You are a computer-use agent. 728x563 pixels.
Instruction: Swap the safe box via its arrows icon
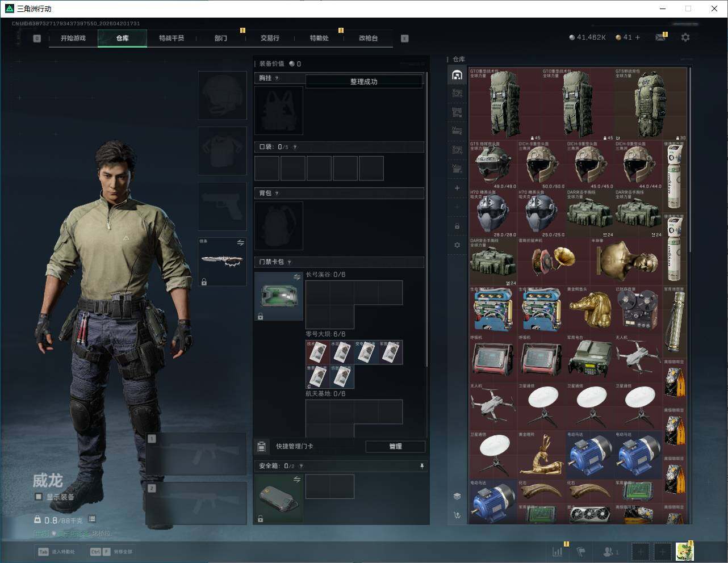[297, 480]
